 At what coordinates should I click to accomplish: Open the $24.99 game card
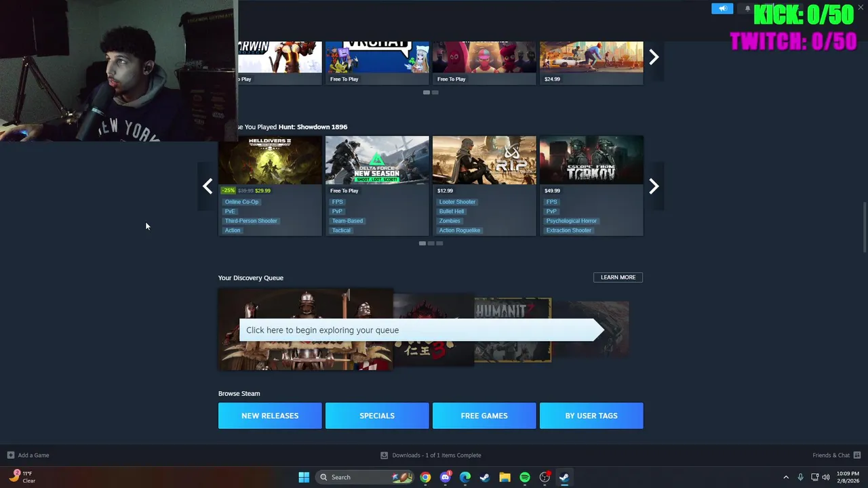[x=591, y=62]
